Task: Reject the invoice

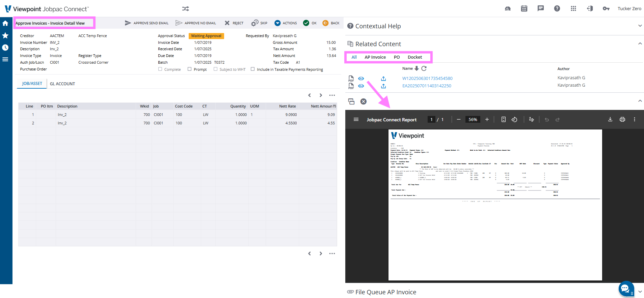Action: (234, 23)
